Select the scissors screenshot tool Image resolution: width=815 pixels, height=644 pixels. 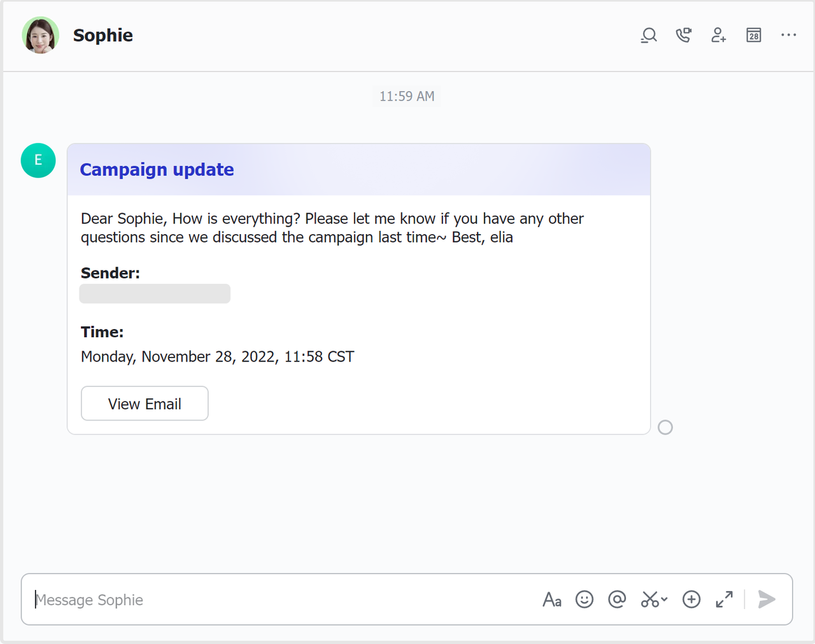pyautogui.click(x=649, y=599)
